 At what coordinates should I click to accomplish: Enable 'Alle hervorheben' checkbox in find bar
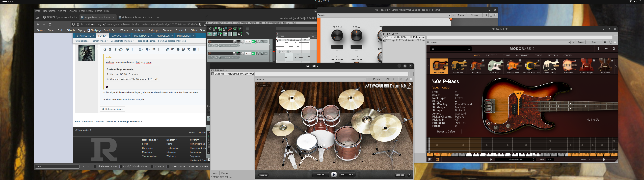(x=95, y=166)
